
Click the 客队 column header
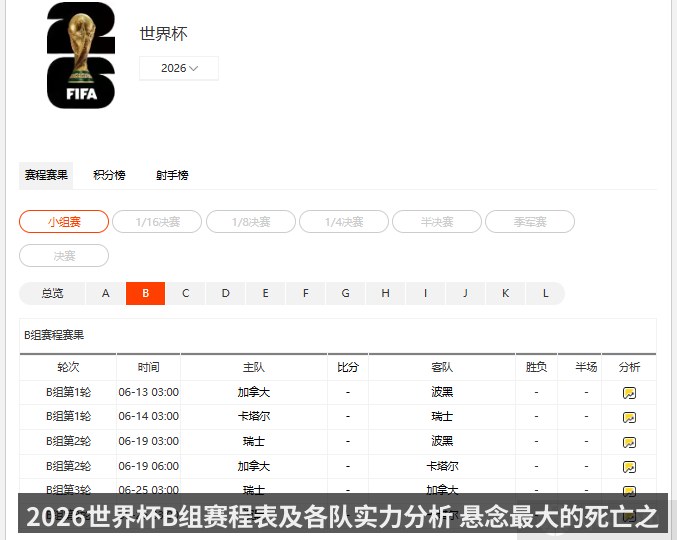(x=442, y=367)
